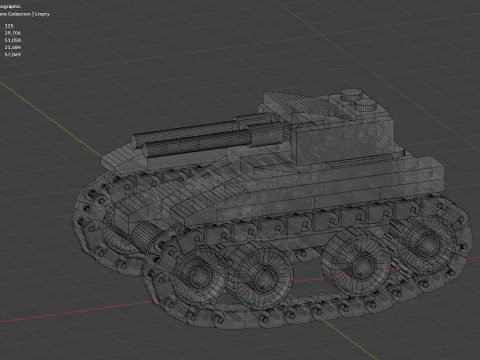Select the second road wheel hub
480x360 pixels.
pyautogui.click(x=265, y=279)
